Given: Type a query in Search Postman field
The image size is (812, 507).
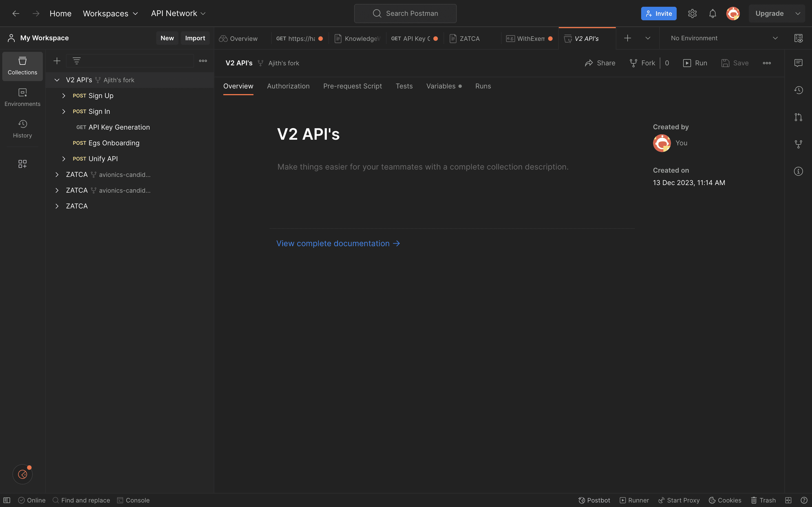Looking at the screenshot, I should [x=405, y=14].
